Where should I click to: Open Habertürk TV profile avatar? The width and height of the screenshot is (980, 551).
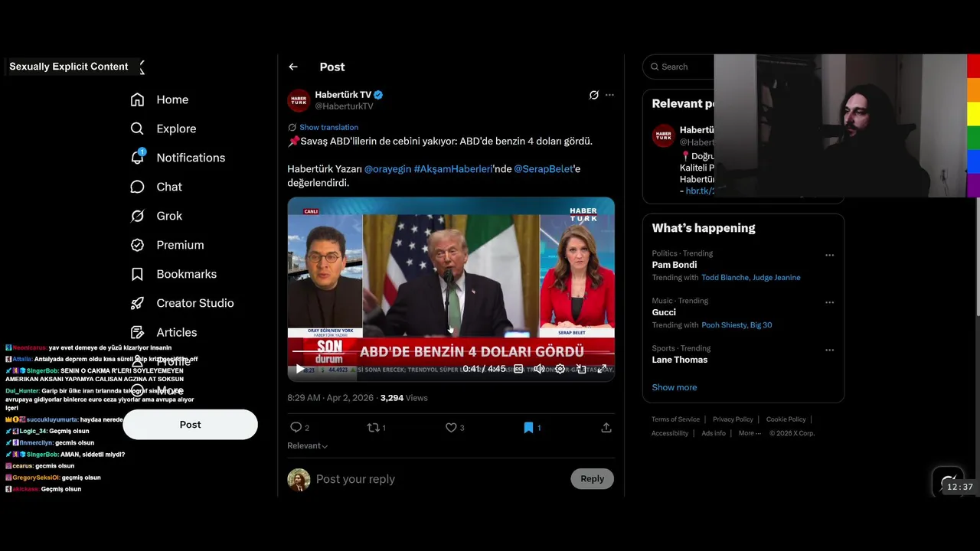tap(299, 100)
